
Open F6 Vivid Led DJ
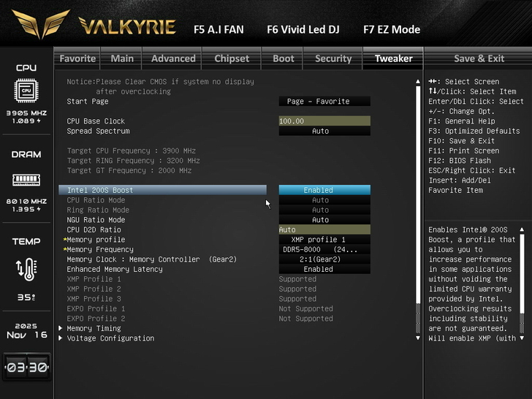(303, 29)
